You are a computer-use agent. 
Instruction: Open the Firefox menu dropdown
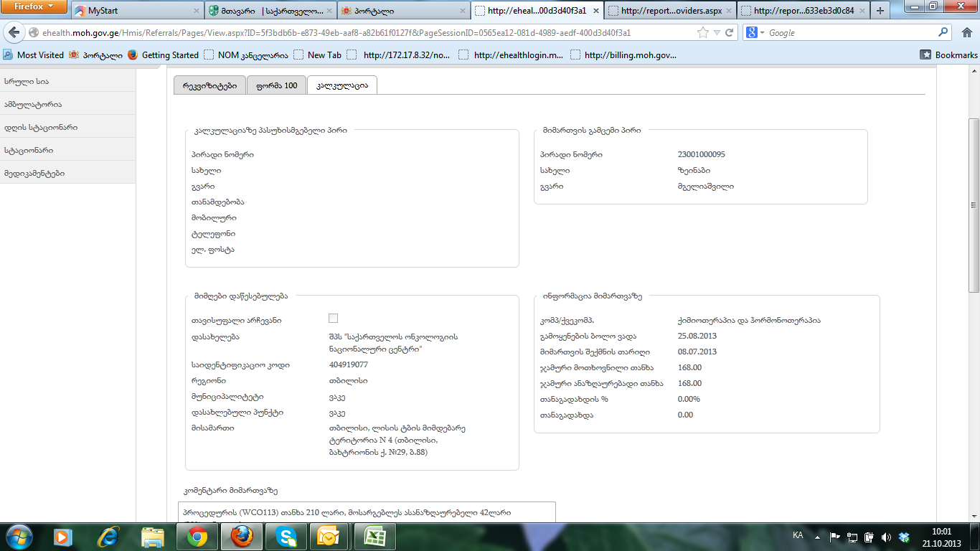[34, 6]
